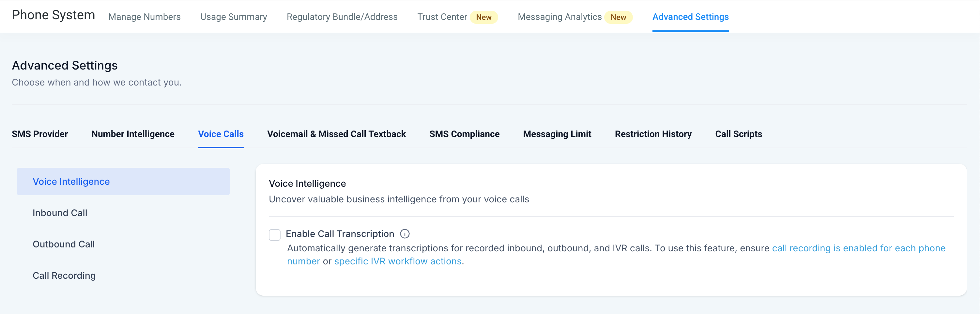
Task: Open Manage Numbers from top navigation
Action: point(145,17)
